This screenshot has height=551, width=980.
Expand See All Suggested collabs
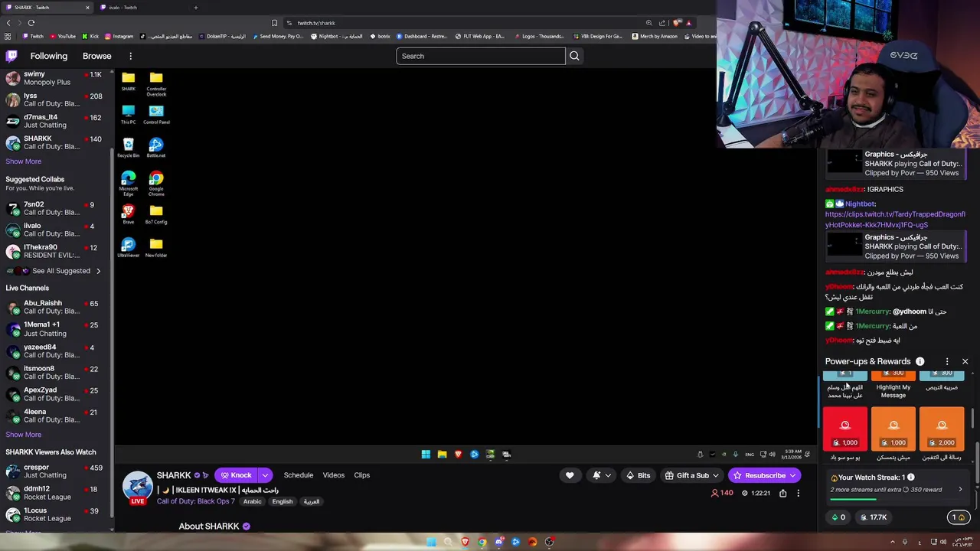pos(54,271)
